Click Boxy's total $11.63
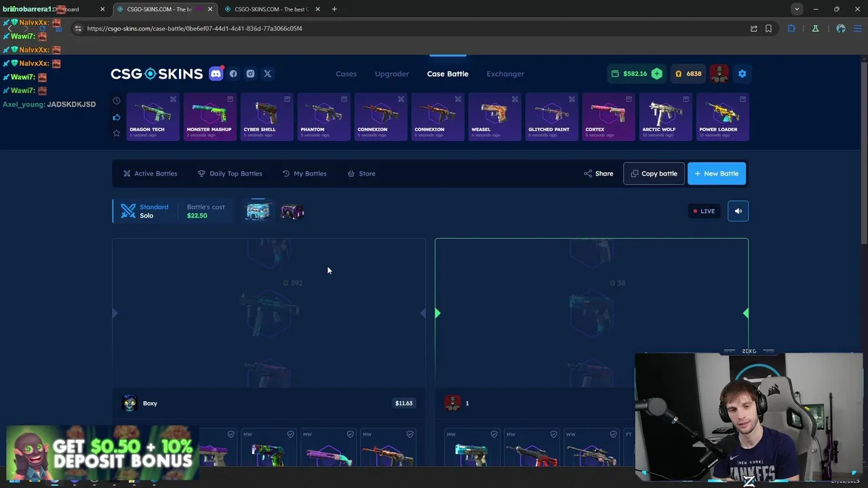 coord(403,403)
